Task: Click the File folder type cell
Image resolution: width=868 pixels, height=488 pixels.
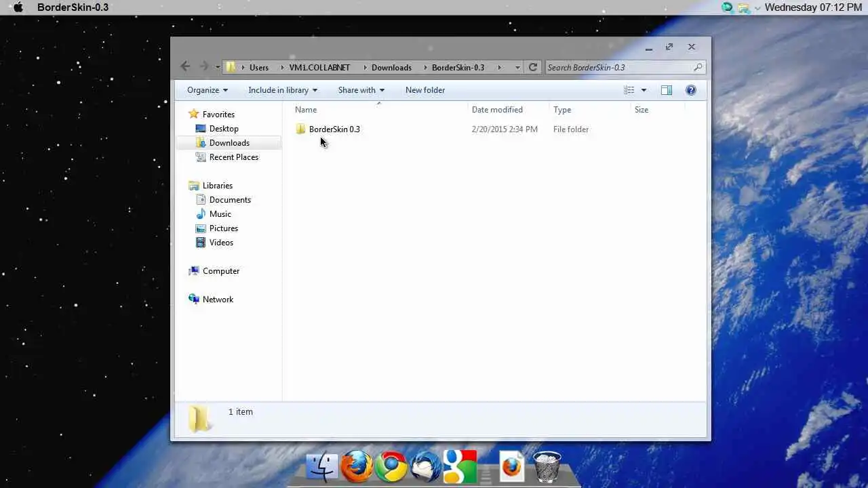Action: [571, 129]
